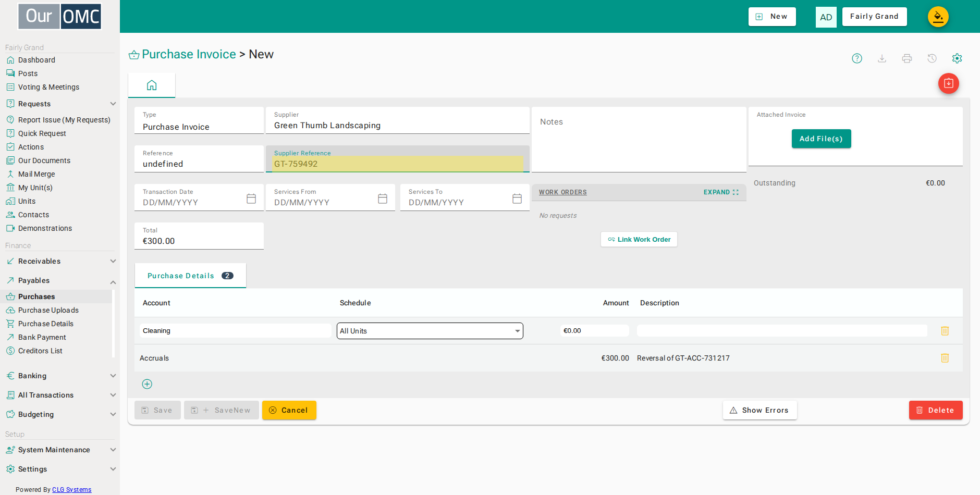Open Quick Request in sidebar

[x=42, y=133]
